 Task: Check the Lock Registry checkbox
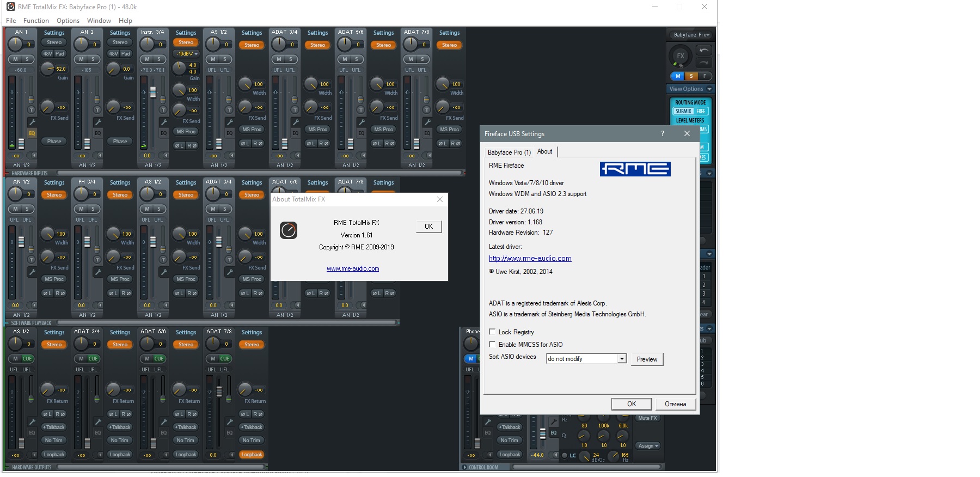click(x=492, y=332)
